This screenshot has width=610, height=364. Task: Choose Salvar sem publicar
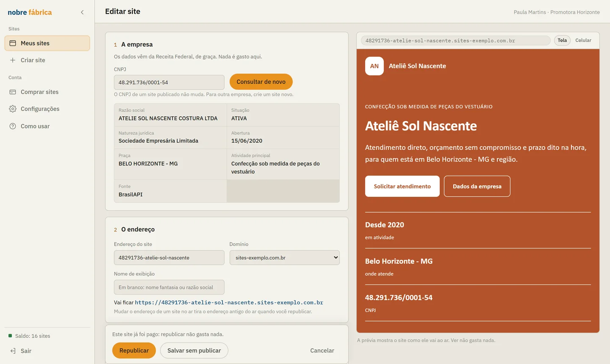click(x=194, y=350)
